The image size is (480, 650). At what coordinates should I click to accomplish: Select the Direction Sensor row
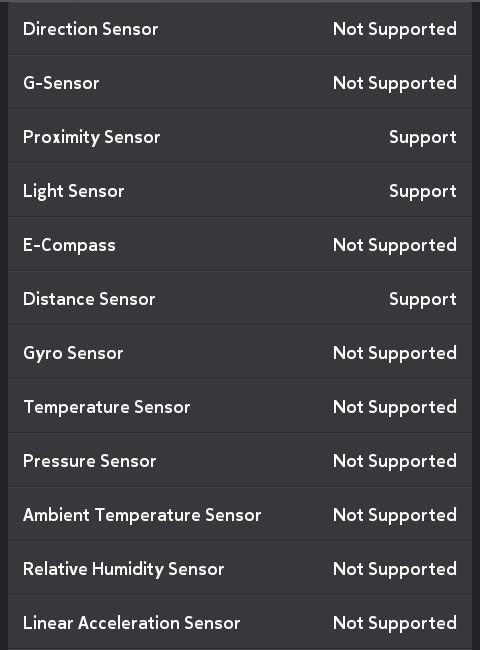[x=240, y=29]
